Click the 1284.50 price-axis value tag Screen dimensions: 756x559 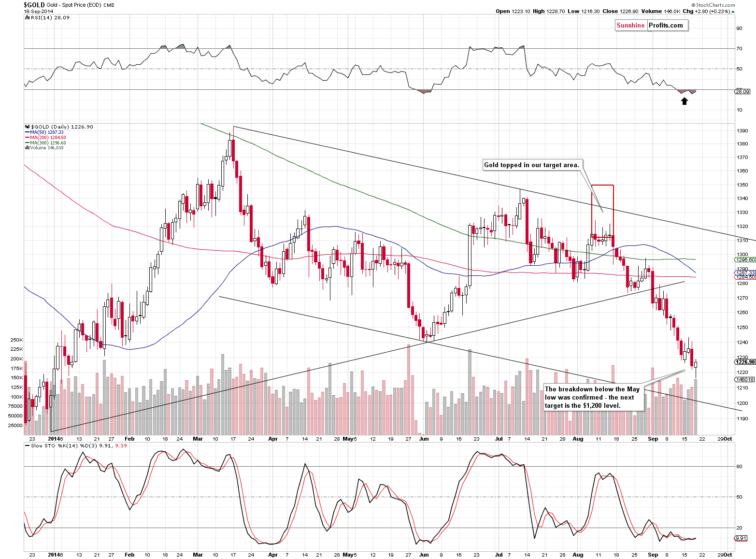(x=745, y=277)
